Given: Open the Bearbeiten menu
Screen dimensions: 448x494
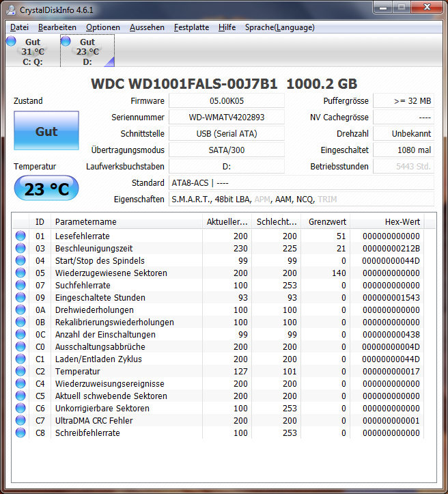Looking at the screenshot, I should click(57, 27).
